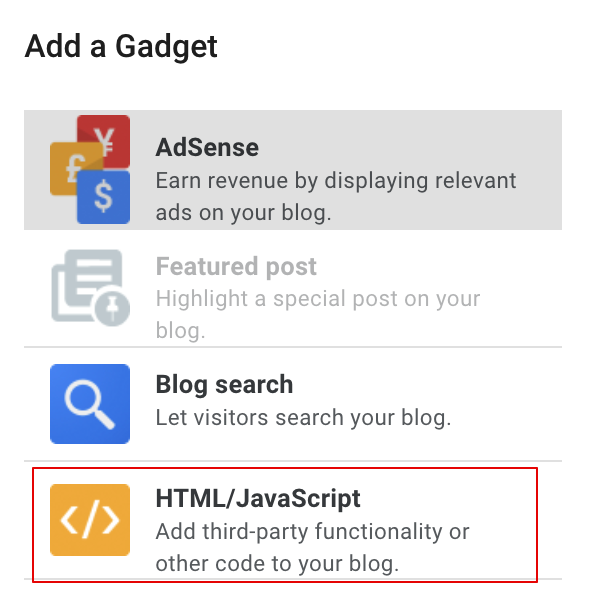Select the blue magnifying glass Blog search icon

[x=90, y=404]
